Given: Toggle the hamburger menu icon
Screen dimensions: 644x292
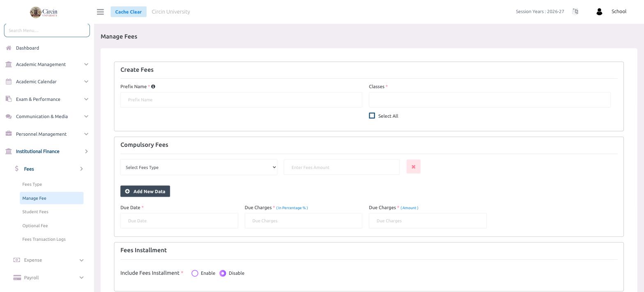Looking at the screenshot, I should tap(100, 12).
